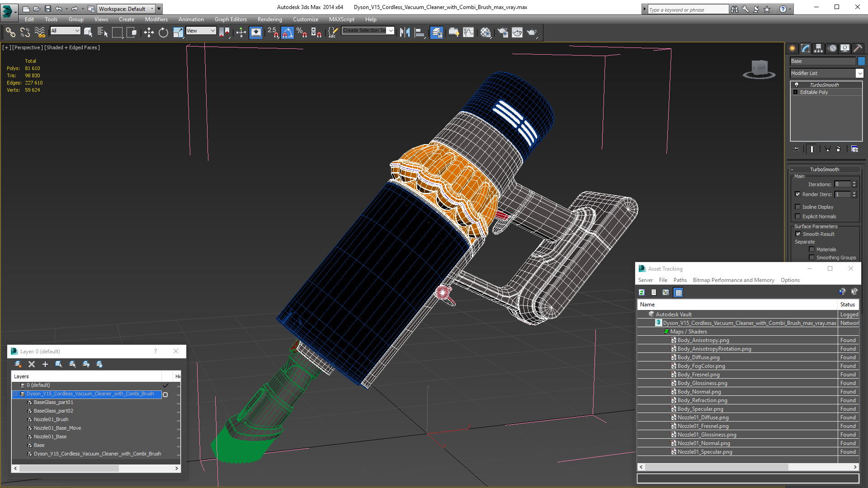Open the Manage Layers toolbar button

tap(436, 32)
